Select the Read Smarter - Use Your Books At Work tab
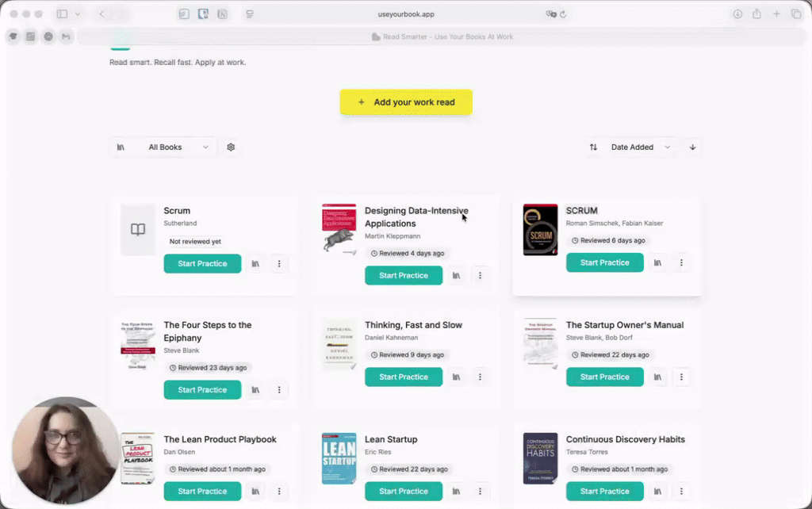Image resolution: width=812 pixels, height=509 pixels. click(442, 36)
